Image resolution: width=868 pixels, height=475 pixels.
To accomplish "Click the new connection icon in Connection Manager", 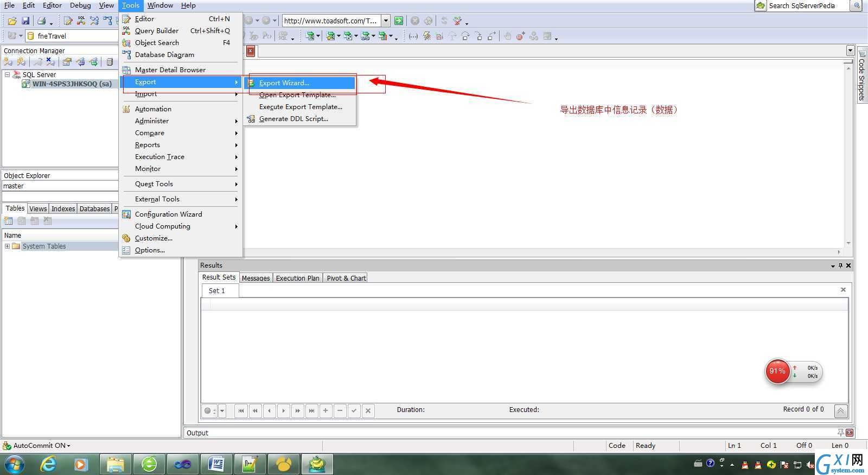I will [8, 62].
